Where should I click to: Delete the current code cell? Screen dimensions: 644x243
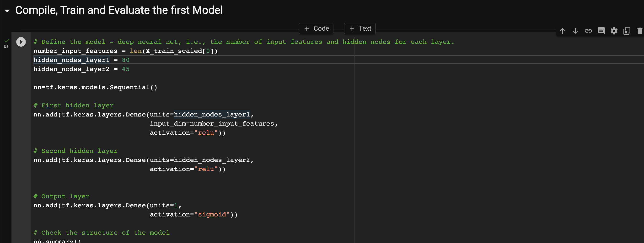pyautogui.click(x=640, y=31)
